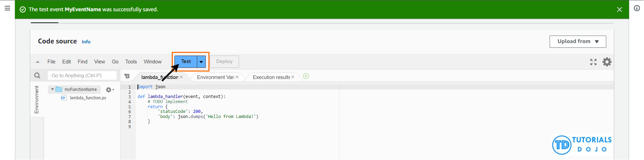This screenshot has width=644, height=160.
Task: Collapse the myFunctionName folder
Action: click(x=52, y=89)
